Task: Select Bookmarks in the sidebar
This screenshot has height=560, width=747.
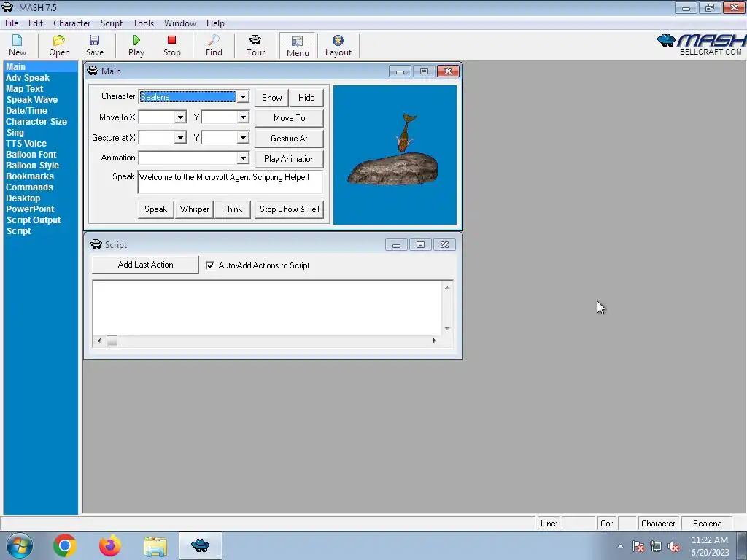Action: pos(30,176)
